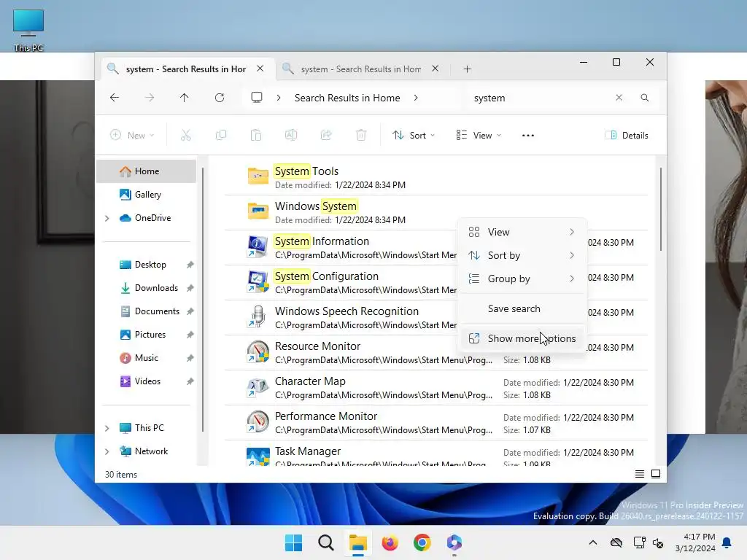The width and height of the screenshot is (747, 560).
Task: Open the New dropdown button
Action: coord(132,135)
